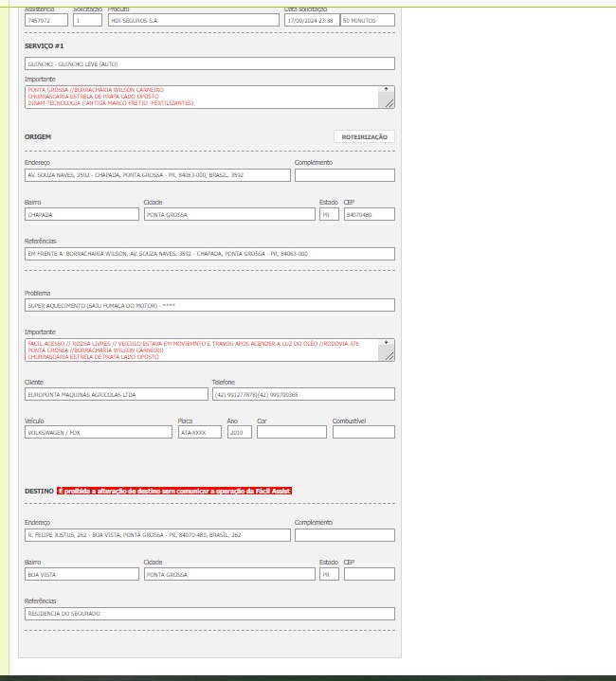Click the red destination change warning banner
The height and width of the screenshot is (681, 616).
174,491
